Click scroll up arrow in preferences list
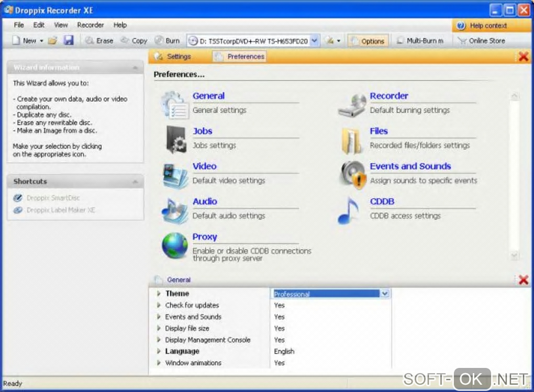 [514, 96]
